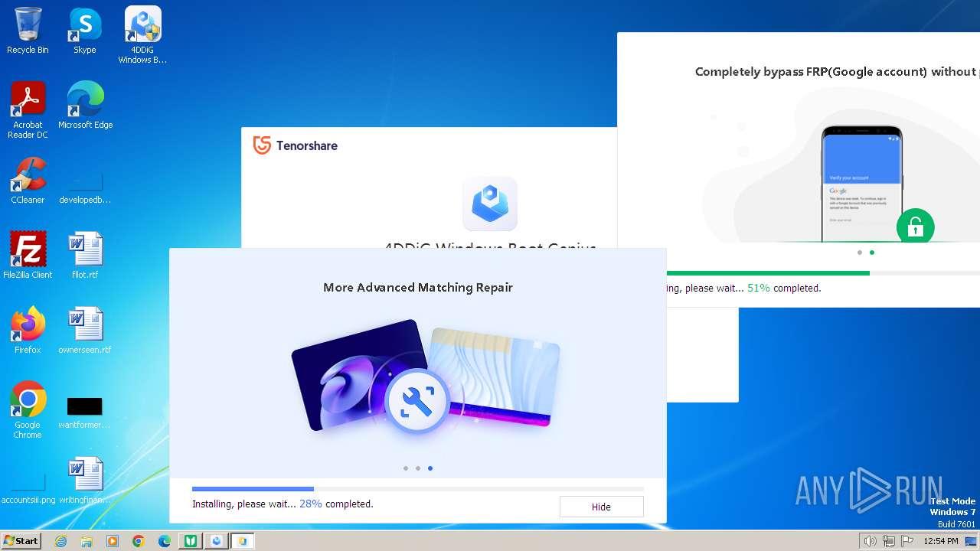Open the Windows Start menu
Viewport: 980px width, 551px height.
(21, 540)
